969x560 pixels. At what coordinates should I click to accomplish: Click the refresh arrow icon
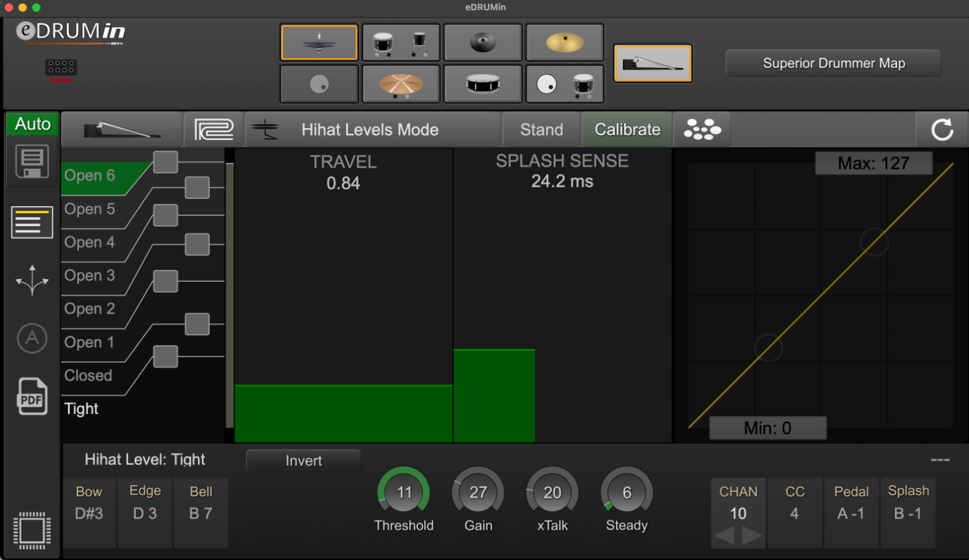point(942,129)
